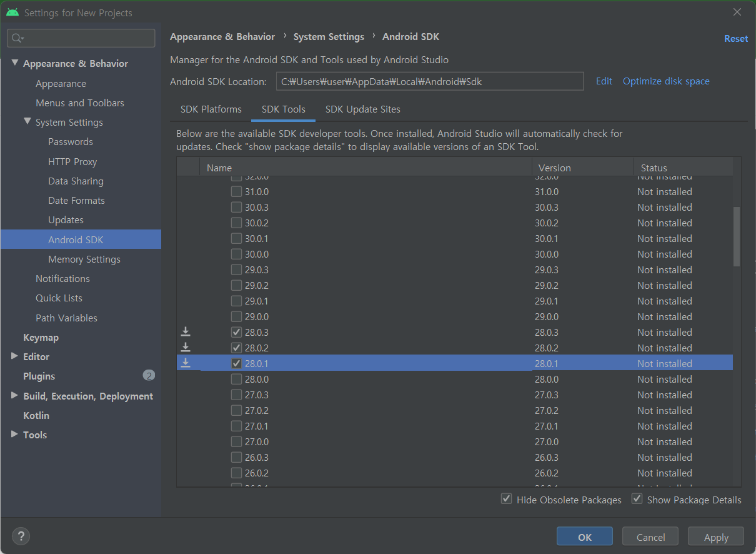756x554 pixels.
Task: Check the 30.0.3 package checkbox
Action: [x=236, y=207]
